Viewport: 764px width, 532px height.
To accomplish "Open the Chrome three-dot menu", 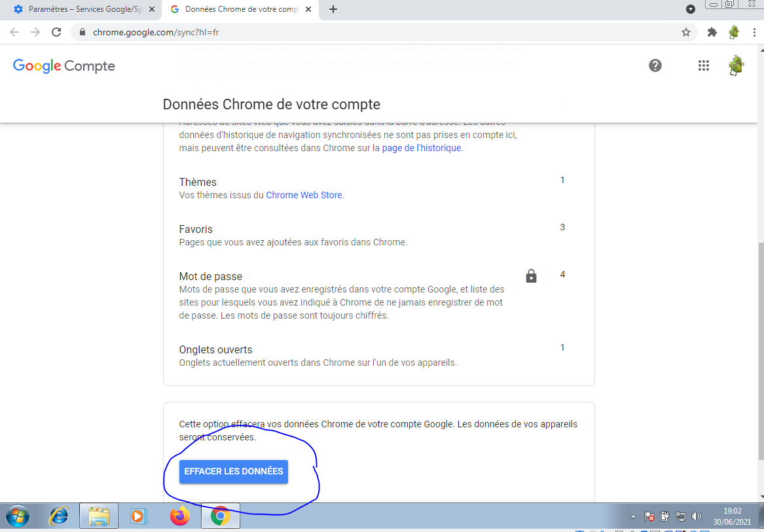I will pos(754,32).
